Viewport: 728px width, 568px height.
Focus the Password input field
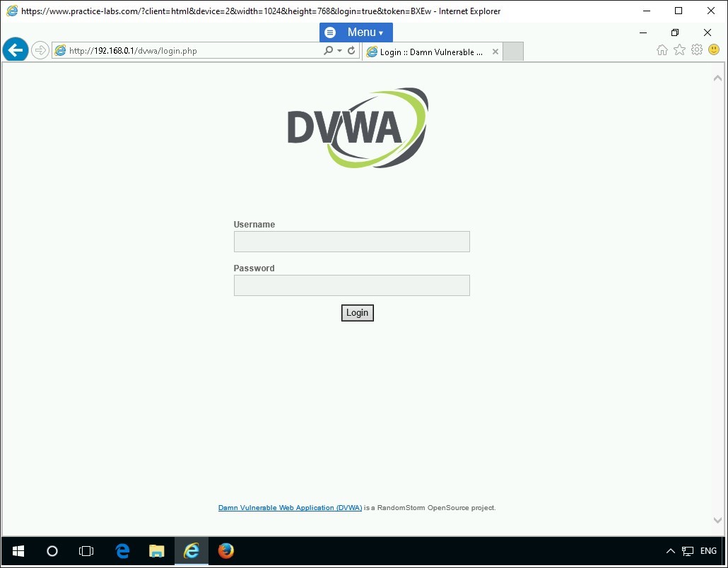351,285
